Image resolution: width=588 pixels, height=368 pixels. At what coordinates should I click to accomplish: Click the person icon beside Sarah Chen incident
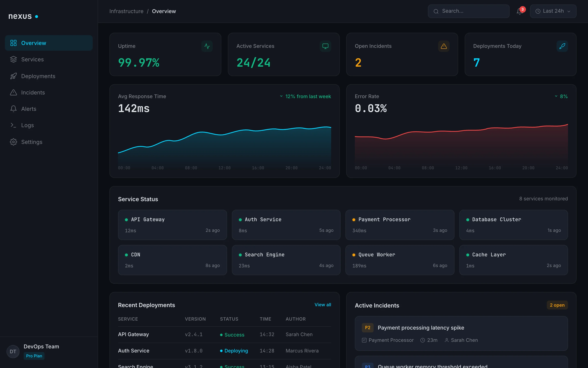447,340
